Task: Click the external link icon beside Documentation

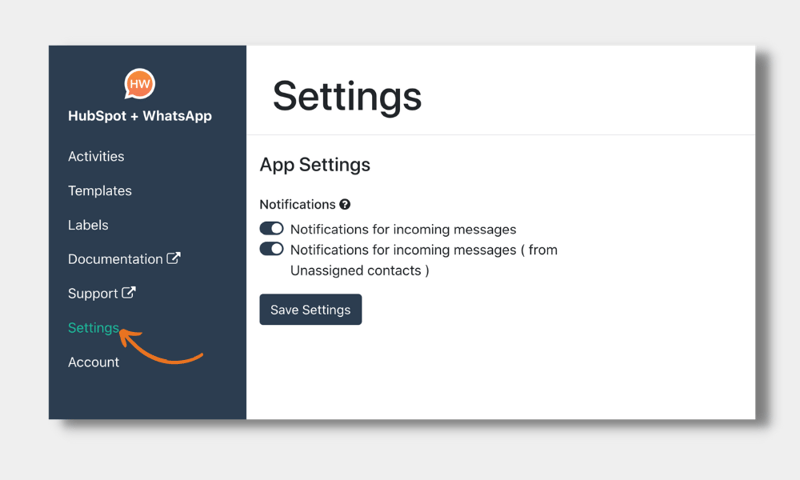Action: click(x=174, y=258)
